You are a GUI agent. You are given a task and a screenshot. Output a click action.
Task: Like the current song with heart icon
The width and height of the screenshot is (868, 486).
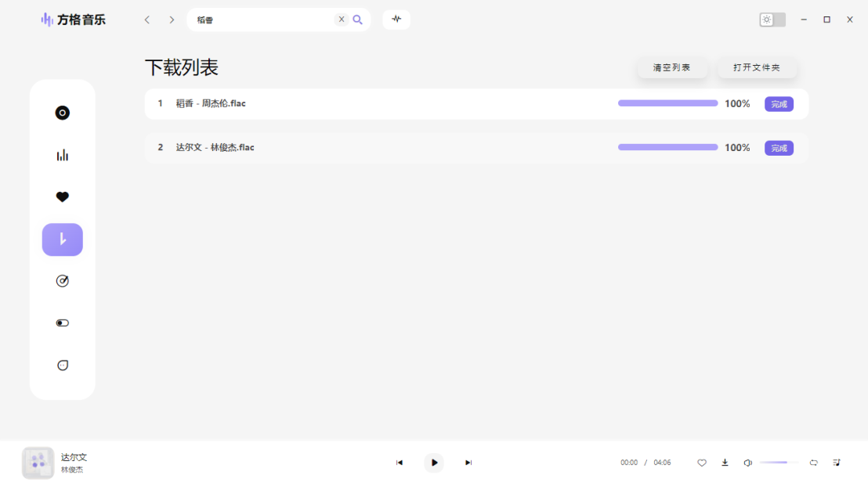pyautogui.click(x=702, y=463)
